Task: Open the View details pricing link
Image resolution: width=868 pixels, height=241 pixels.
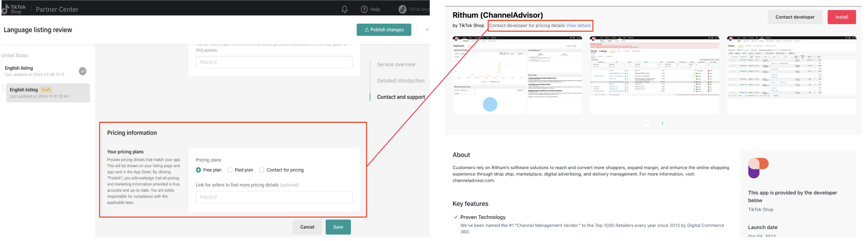Action: (x=578, y=25)
